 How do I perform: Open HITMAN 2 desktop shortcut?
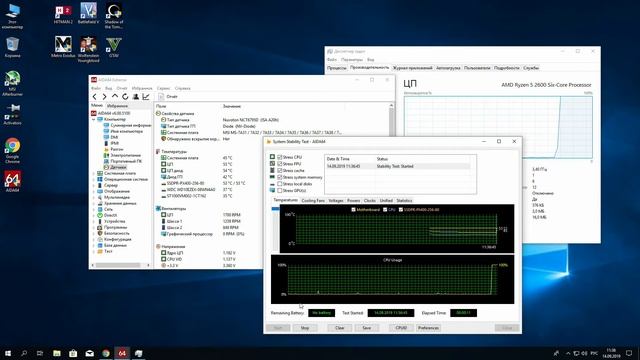63,14
